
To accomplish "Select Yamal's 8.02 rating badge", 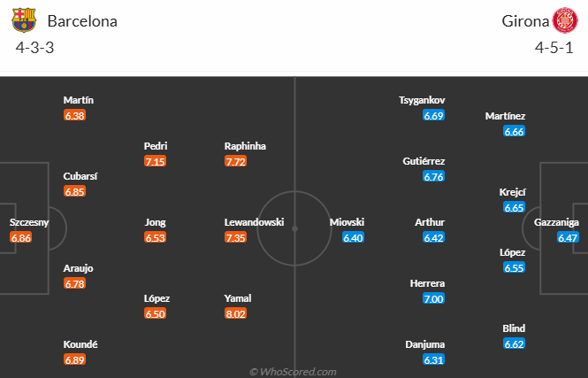I will [x=236, y=314].
